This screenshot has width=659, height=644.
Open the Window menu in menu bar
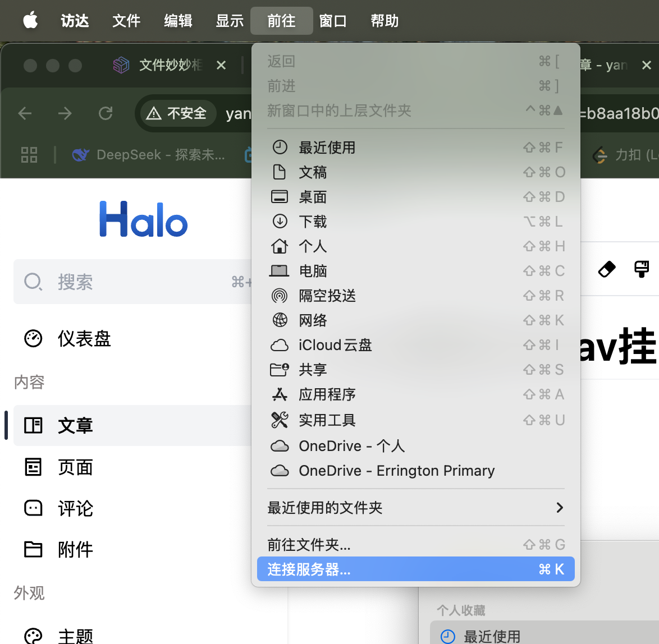click(333, 21)
